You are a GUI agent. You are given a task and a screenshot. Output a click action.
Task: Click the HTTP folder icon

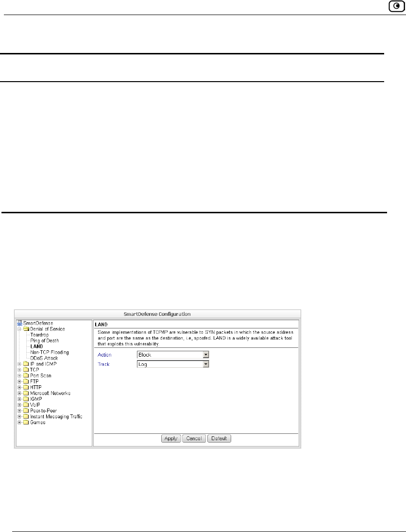pyautogui.click(x=26, y=387)
